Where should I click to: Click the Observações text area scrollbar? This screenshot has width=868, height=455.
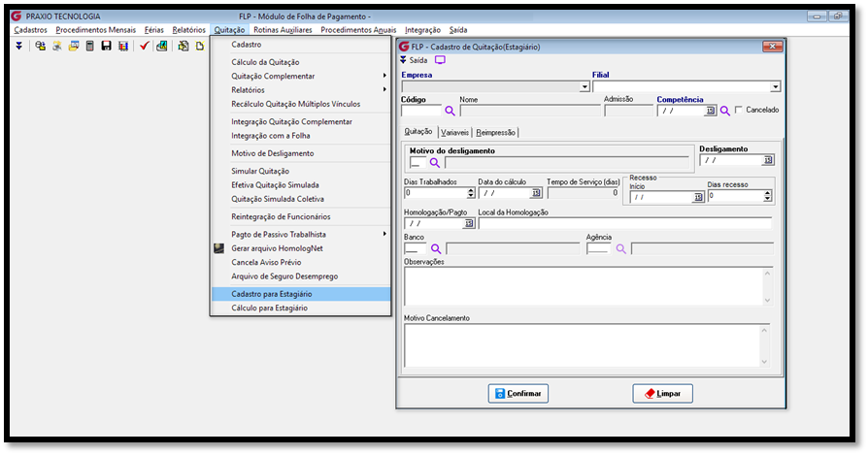pos(767,286)
